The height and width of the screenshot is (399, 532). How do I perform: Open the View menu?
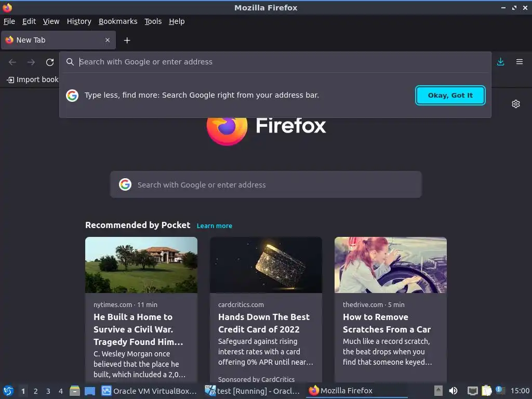click(51, 21)
